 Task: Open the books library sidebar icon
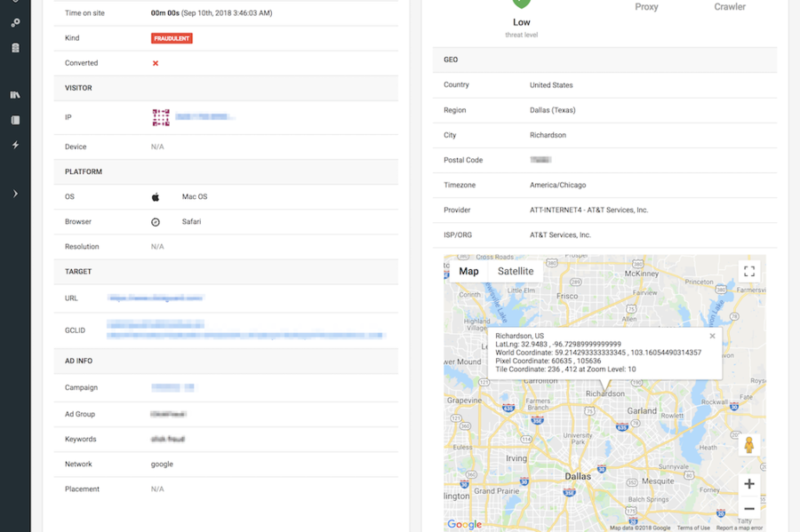pos(15,95)
